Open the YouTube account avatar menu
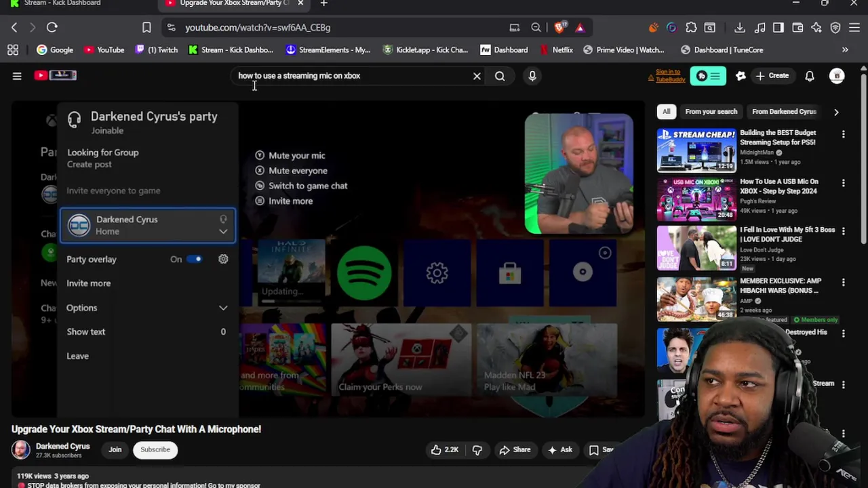The width and height of the screenshot is (868, 488). (x=837, y=76)
